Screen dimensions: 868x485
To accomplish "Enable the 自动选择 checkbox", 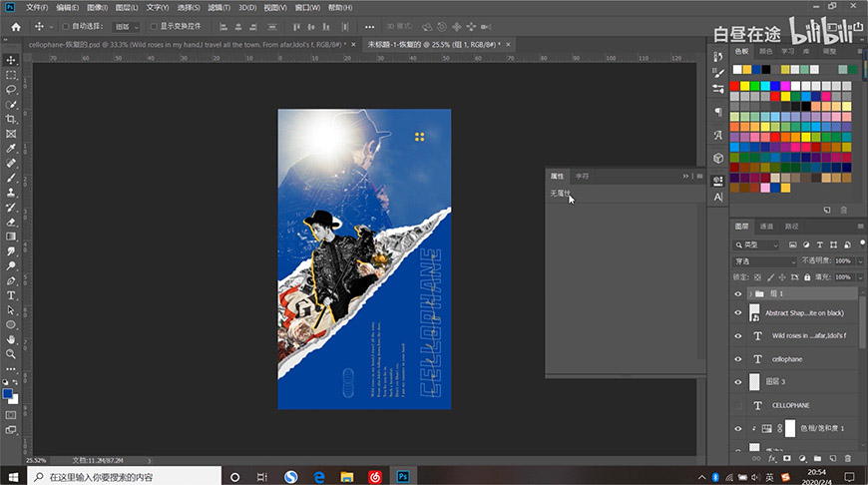I will (65, 27).
